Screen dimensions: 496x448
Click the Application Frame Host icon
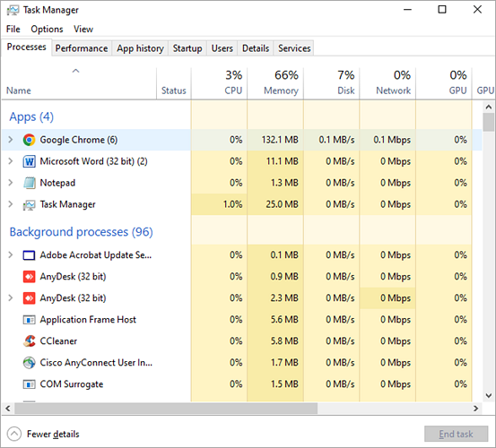click(29, 320)
